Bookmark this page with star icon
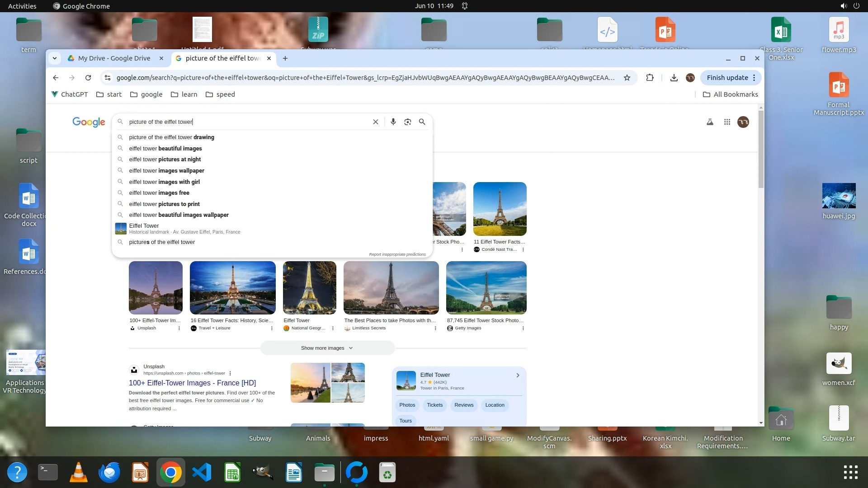868x488 pixels. (x=627, y=78)
